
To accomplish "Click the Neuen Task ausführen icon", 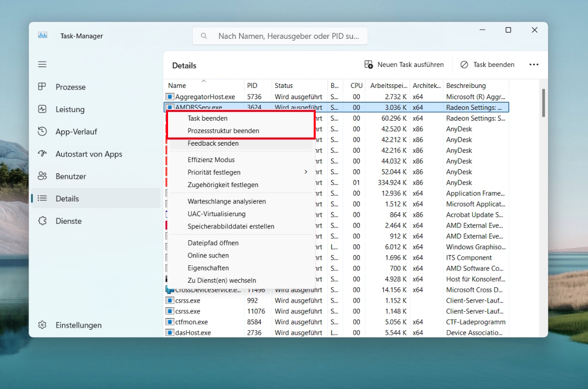I will point(369,64).
